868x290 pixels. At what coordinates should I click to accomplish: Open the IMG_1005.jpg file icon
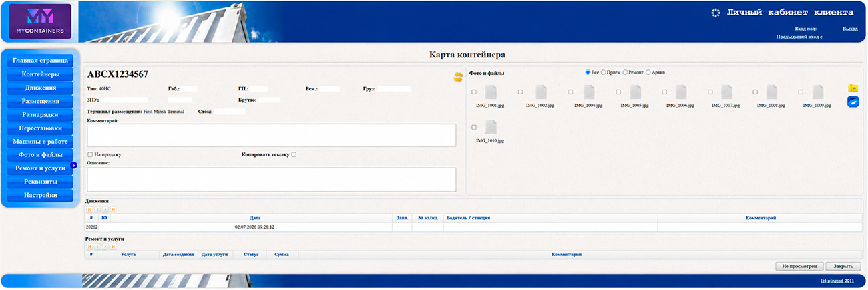631,92
